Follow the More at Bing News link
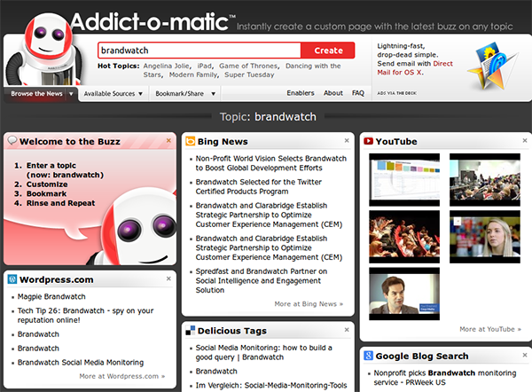Viewport: 532px width, 392px height. point(308,303)
